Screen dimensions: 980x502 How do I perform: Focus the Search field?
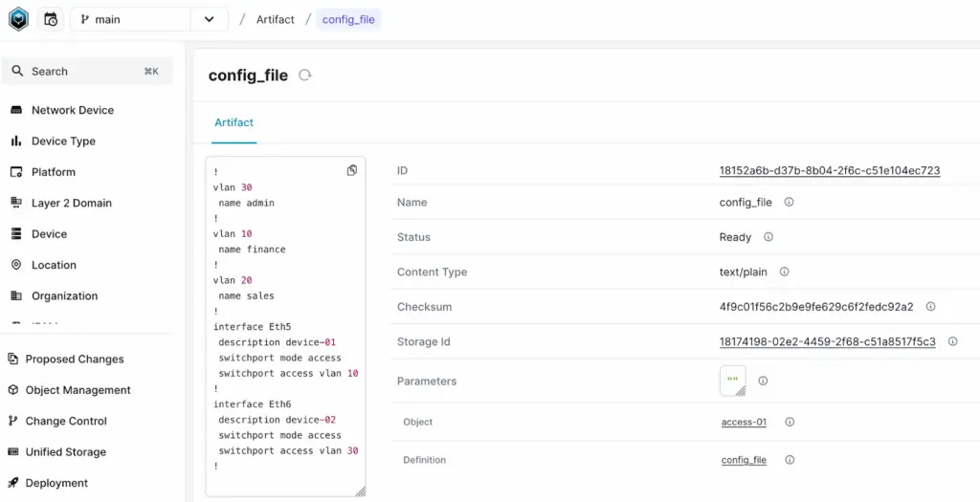click(87, 71)
